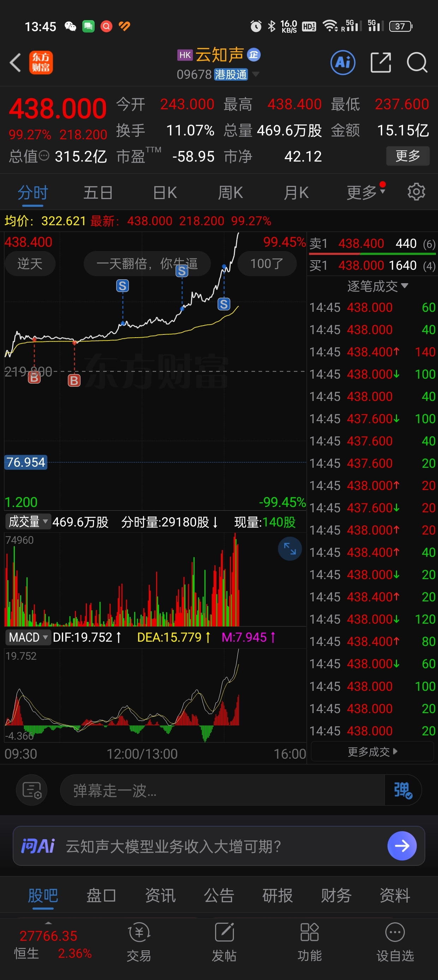Expand the 恒生 index bar
This screenshot has width=438, height=980.
point(48,923)
